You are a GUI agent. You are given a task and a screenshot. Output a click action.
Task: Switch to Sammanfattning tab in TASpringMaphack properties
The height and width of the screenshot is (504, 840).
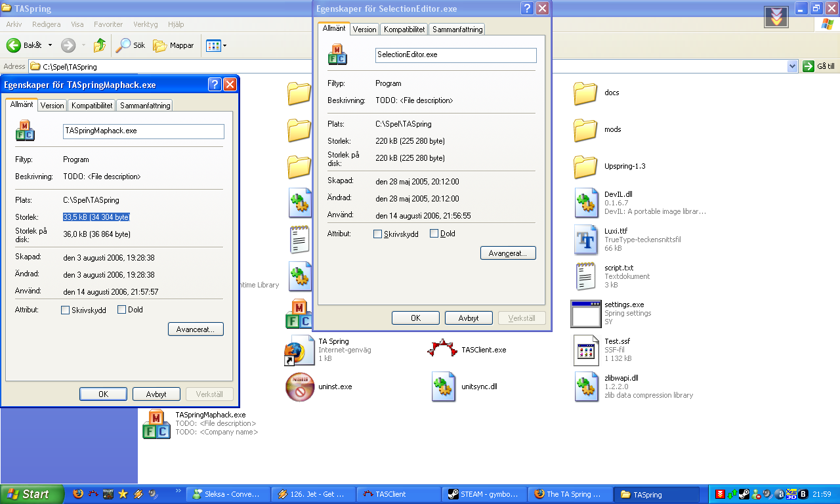(145, 106)
